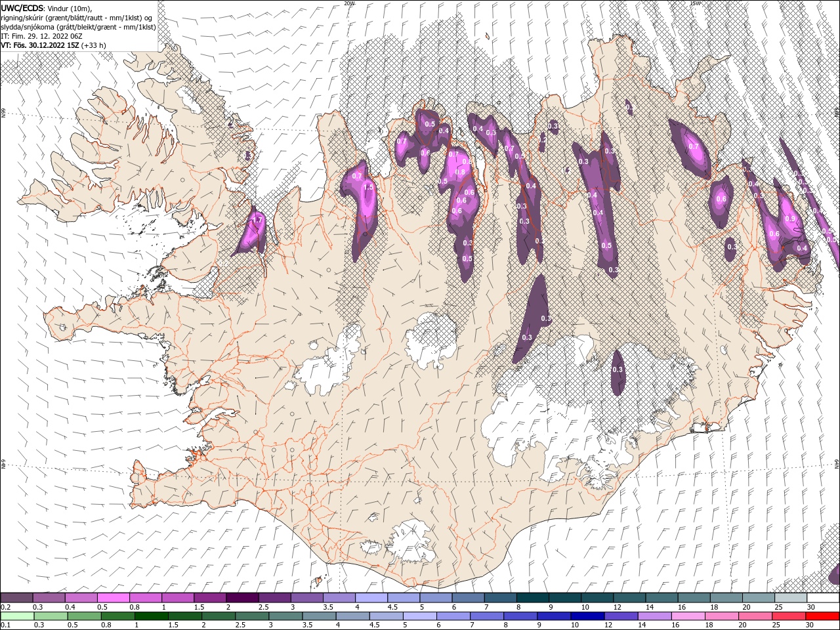Screen dimensions: 840x630
Task: Select the lavender snow-scale swatch labeled 4
Action: point(371,598)
